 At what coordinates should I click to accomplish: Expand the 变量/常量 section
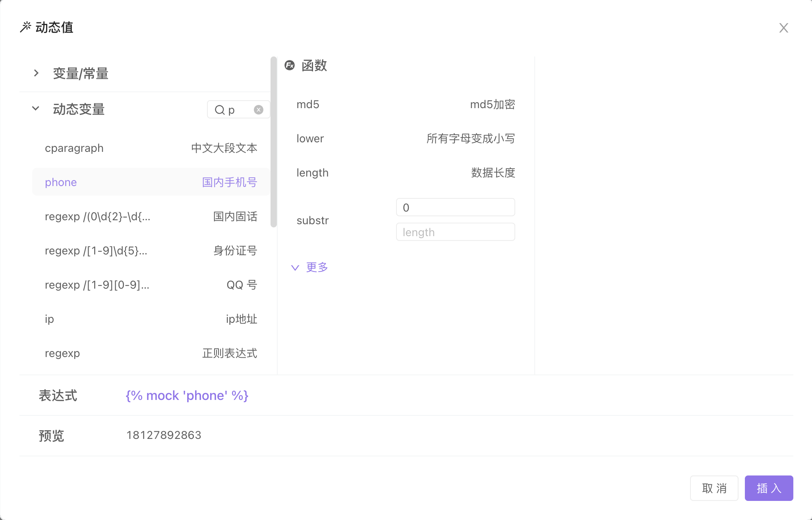[x=36, y=73]
